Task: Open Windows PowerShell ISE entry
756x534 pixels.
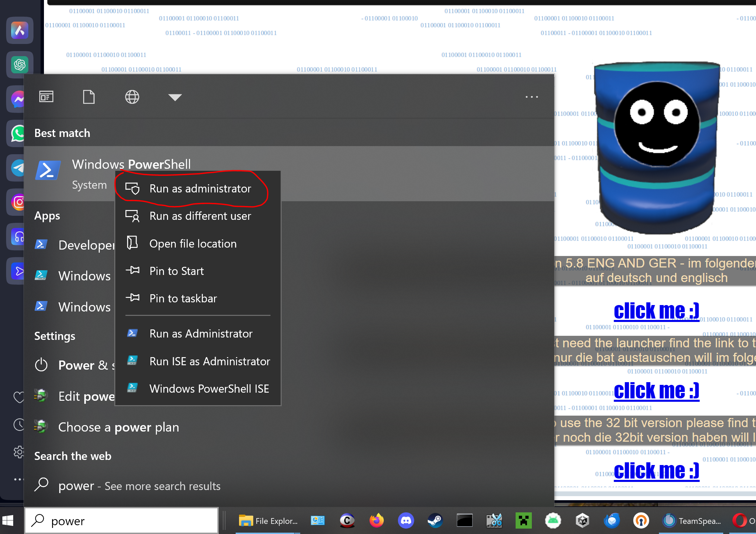Action: (209, 389)
